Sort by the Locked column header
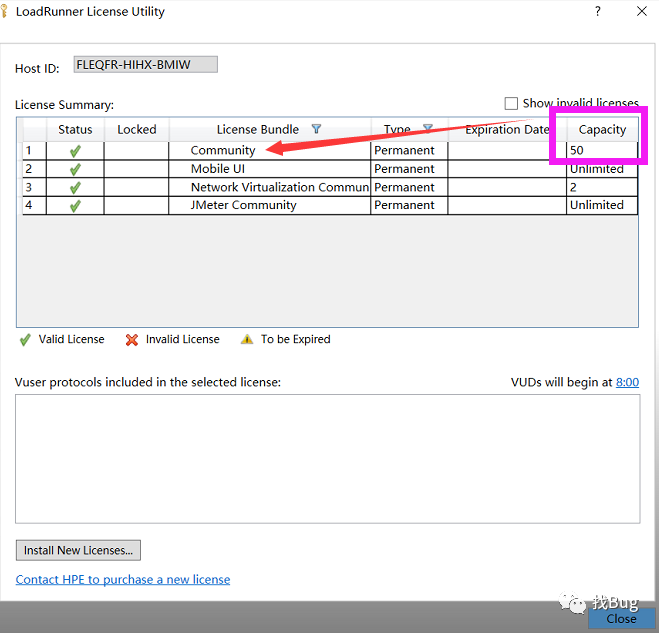The height and width of the screenshot is (633, 659). [x=137, y=129]
